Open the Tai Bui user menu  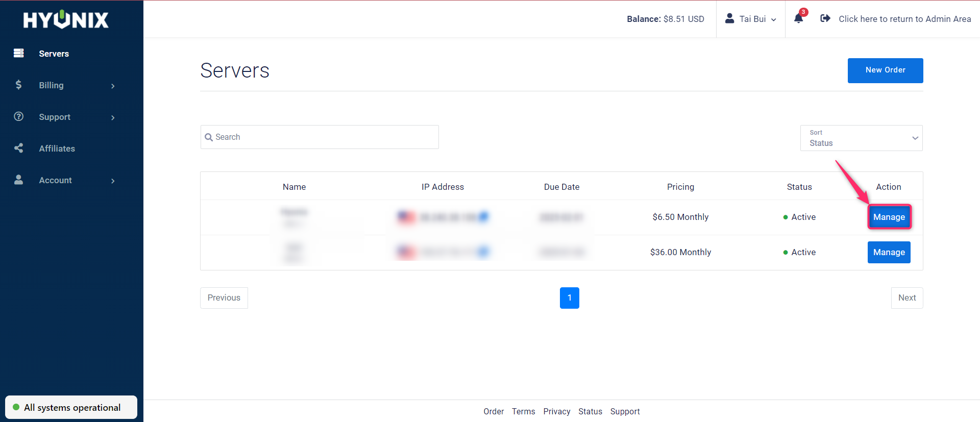pos(751,19)
